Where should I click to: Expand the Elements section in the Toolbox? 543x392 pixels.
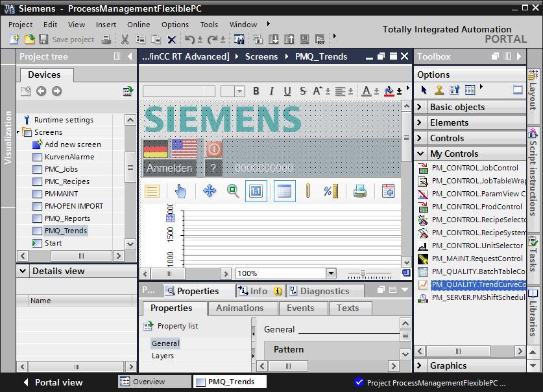pos(419,122)
